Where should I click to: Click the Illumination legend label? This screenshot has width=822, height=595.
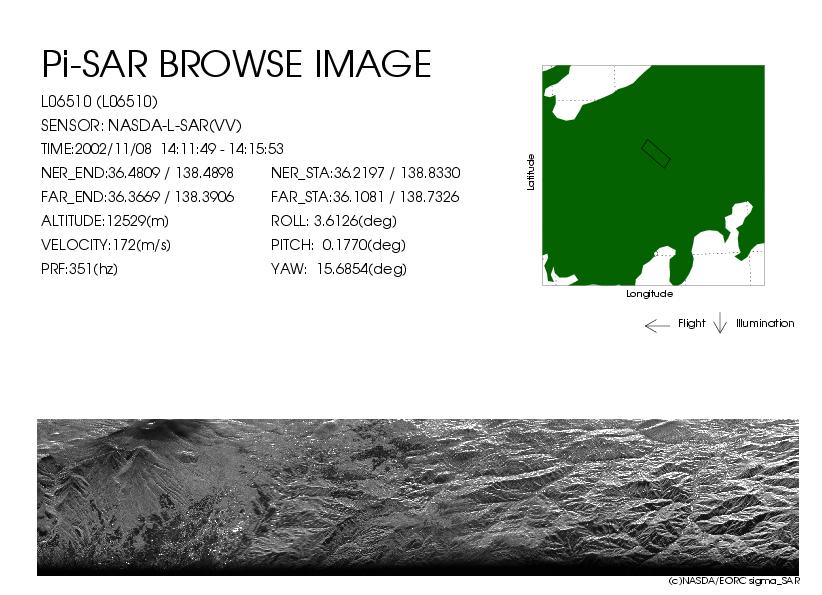tap(765, 323)
